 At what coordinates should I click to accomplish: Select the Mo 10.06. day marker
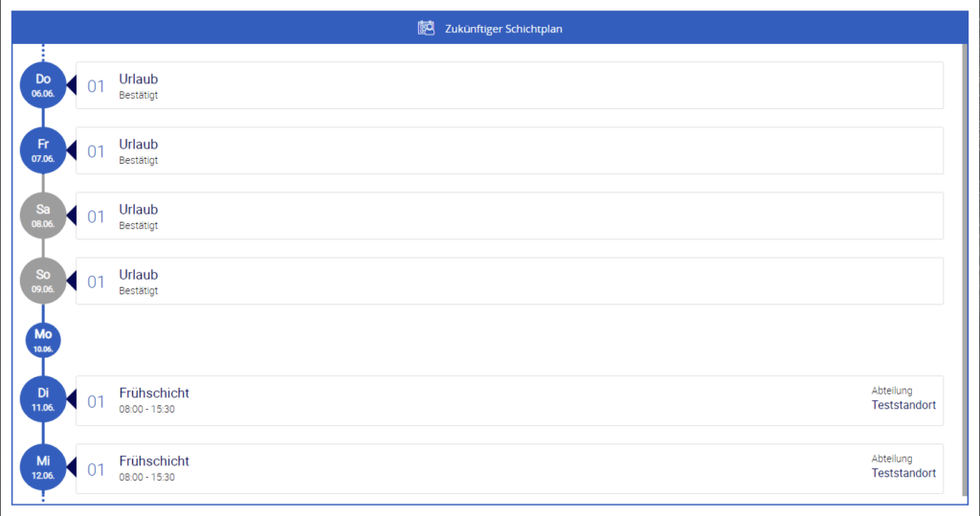[x=43, y=340]
